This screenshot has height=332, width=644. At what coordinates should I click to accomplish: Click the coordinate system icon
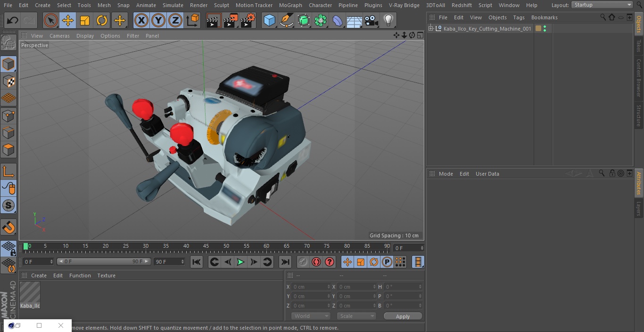click(x=193, y=20)
